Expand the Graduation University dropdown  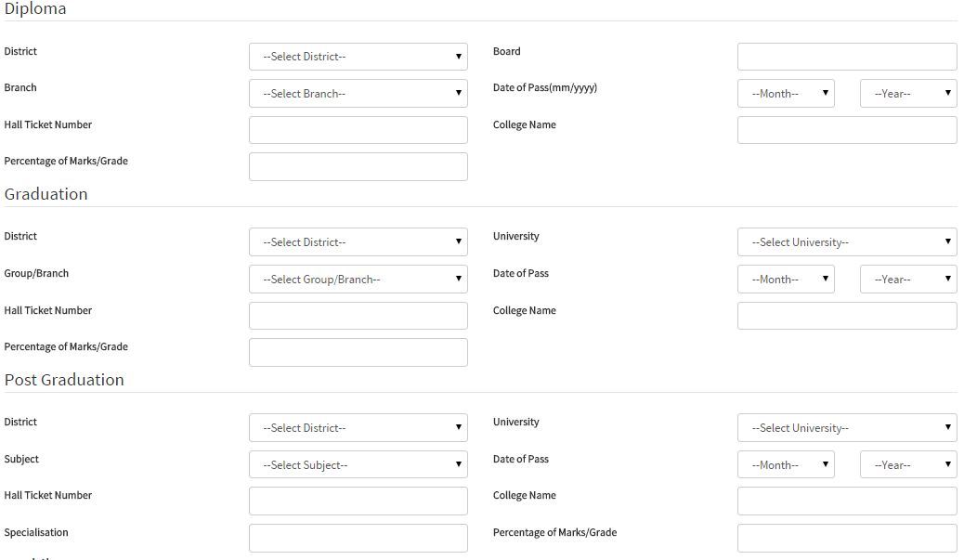(x=846, y=242)
